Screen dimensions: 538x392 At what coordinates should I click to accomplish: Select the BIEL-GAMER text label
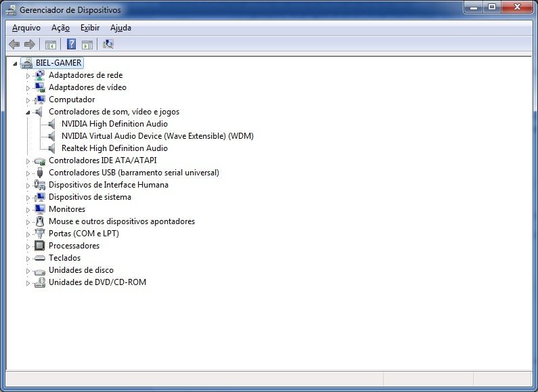pyautogui.click(x=59, y=63)
